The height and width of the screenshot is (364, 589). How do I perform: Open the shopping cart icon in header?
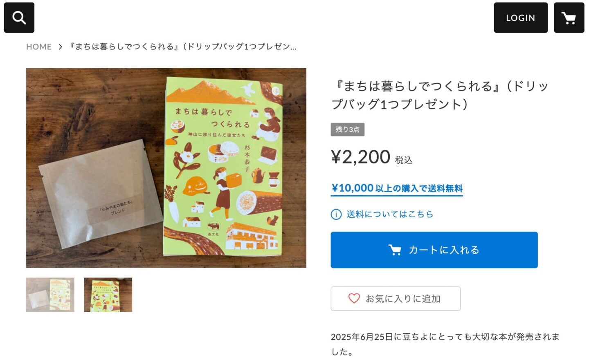(569, 18)
